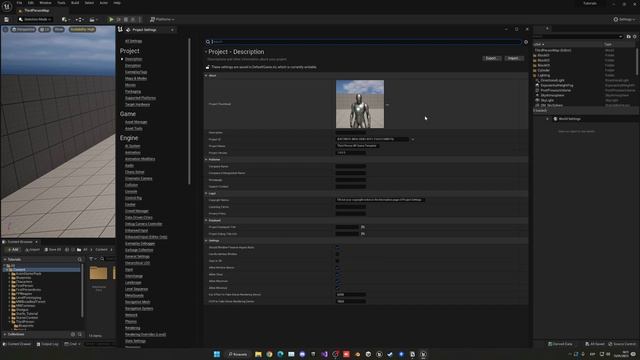Screen dimensions: 640x360
Task: Select Asset Manager settings category
Action: (136, 122)
